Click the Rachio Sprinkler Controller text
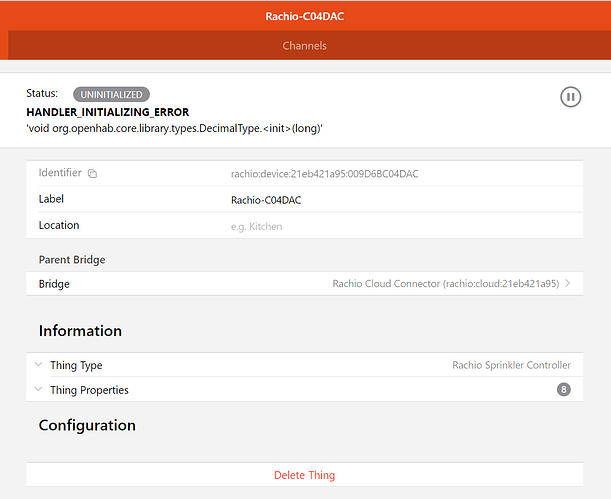The image size is (611, 499). 511,365
